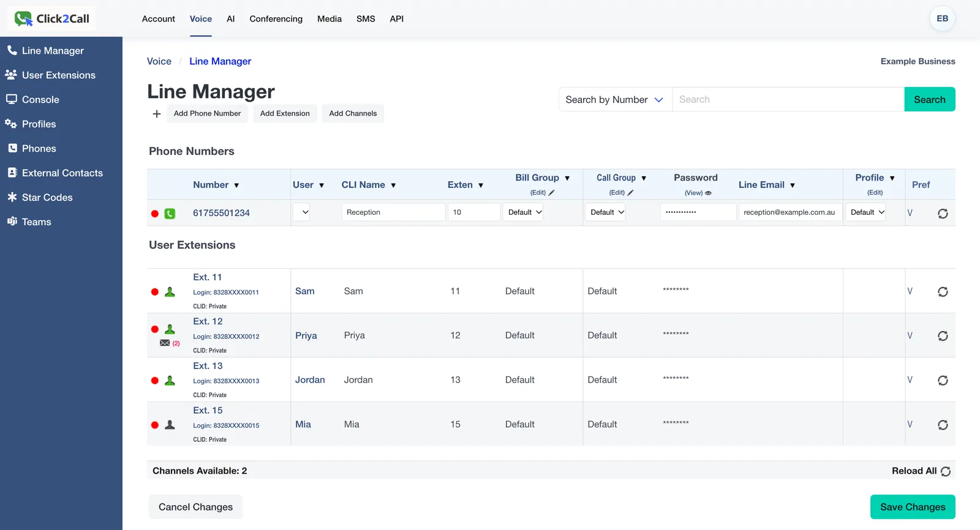Open the Media menu
The image size is (980, 530).
(330, 19)
